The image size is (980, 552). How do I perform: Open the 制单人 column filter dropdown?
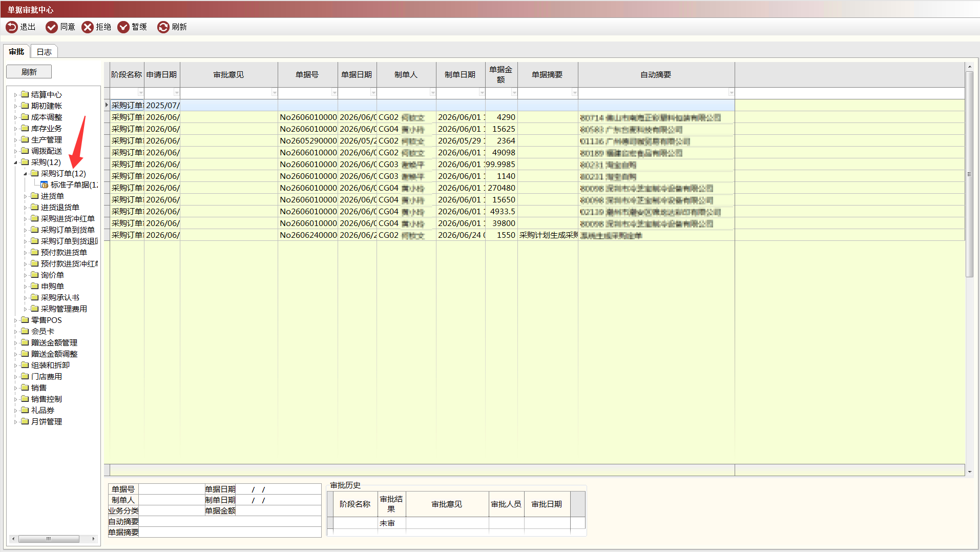coord(433,93)
